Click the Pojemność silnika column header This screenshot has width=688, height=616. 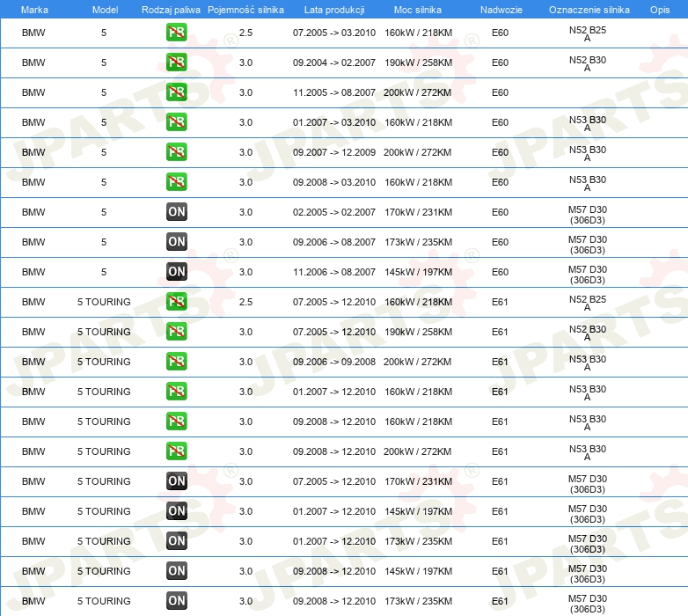(x=245, y=10)
